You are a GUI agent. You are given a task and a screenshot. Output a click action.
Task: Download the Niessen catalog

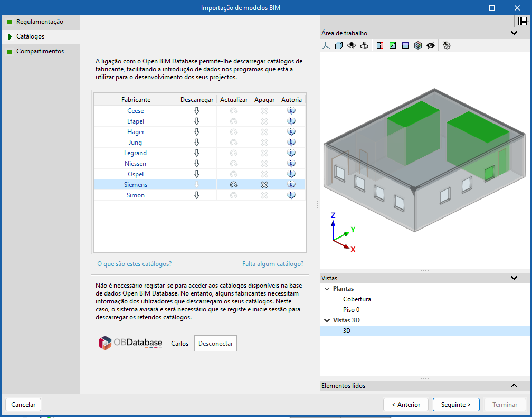(196, 163)
